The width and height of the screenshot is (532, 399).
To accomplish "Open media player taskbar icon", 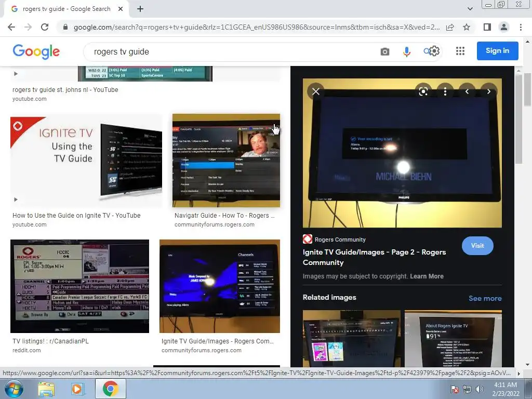I will [x=77, y=389].
